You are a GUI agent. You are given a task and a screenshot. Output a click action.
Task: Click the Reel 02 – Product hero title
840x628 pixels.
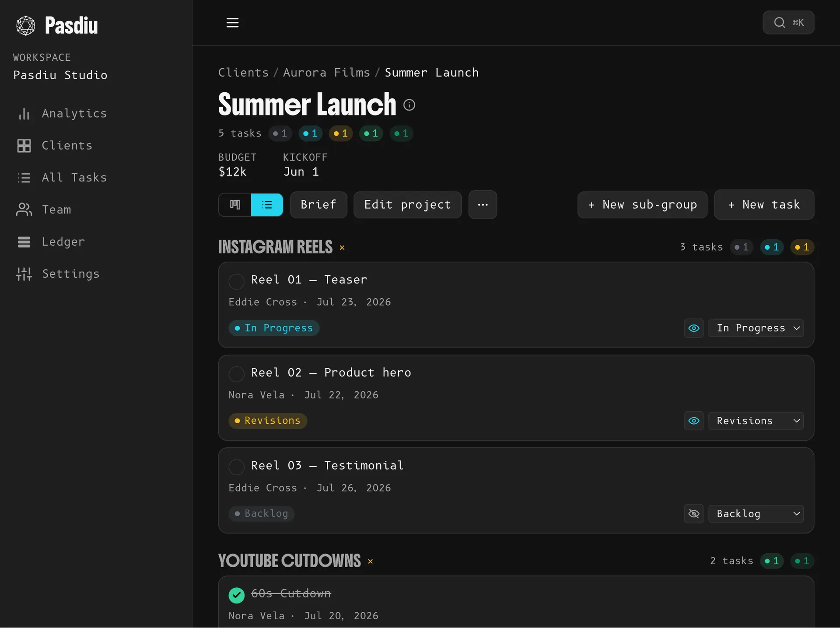pos(331,373)
